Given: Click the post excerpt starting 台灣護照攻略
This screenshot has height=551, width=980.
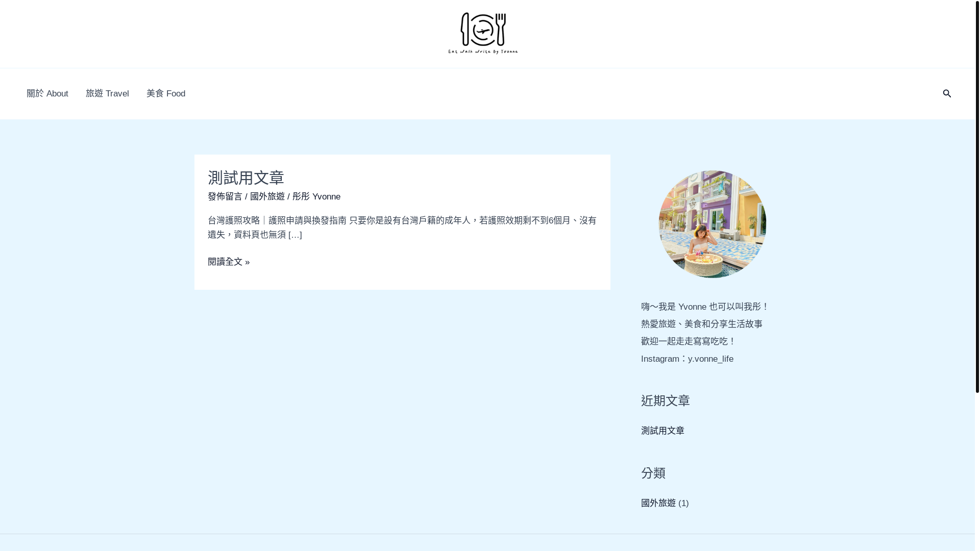Looking at the screenshot, I should pyautogui.click(x=402, y=228).
